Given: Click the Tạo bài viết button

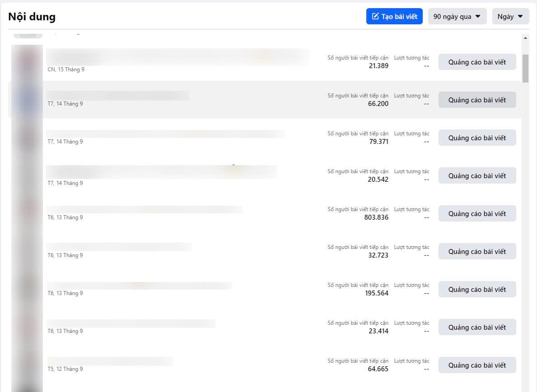Looking at the screenshot, I should pos(394,16).
